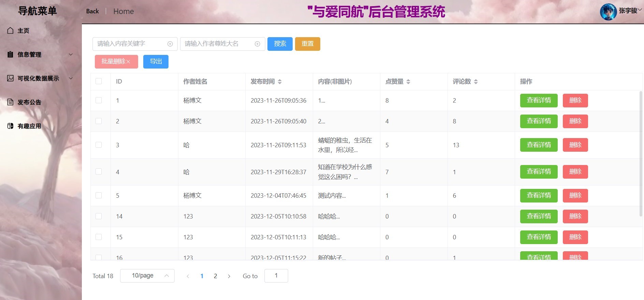View details for row ID 5

coord(539,196)
